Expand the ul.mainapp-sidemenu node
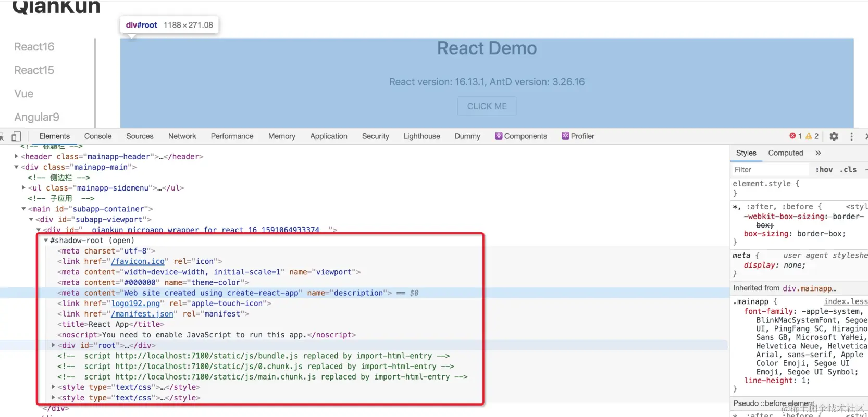This screenshot has width=868, height=417. pyautogui.click(x=23, y=188)
